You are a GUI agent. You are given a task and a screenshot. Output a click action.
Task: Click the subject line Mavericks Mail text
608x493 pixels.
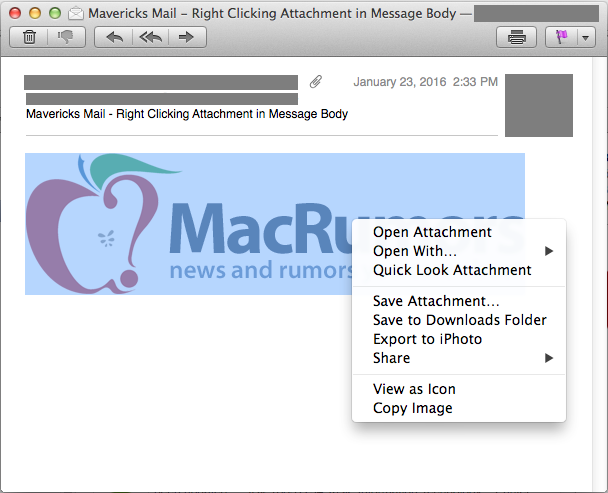click(187, 114)
